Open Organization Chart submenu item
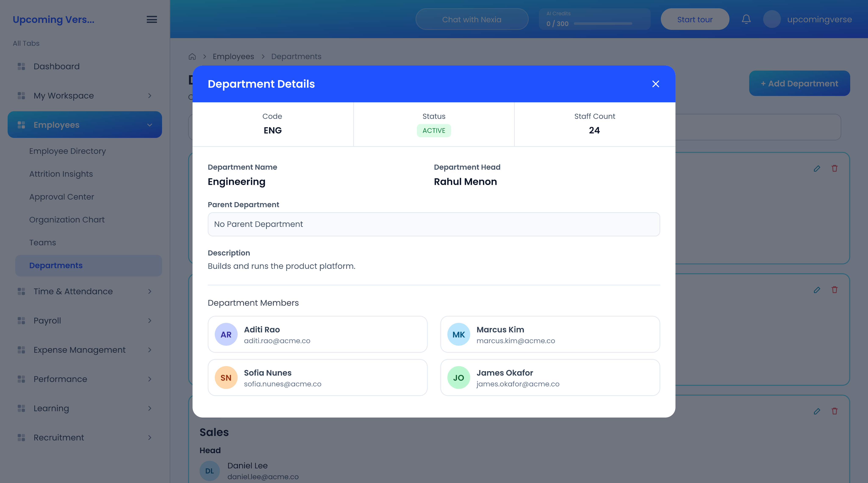The height and width of the screenshot is (483, 868). 88,220
